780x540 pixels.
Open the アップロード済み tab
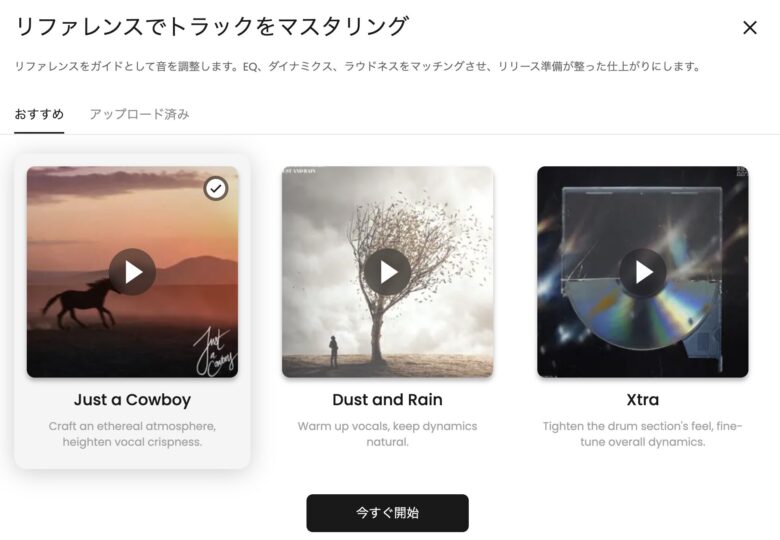point(140,114)
